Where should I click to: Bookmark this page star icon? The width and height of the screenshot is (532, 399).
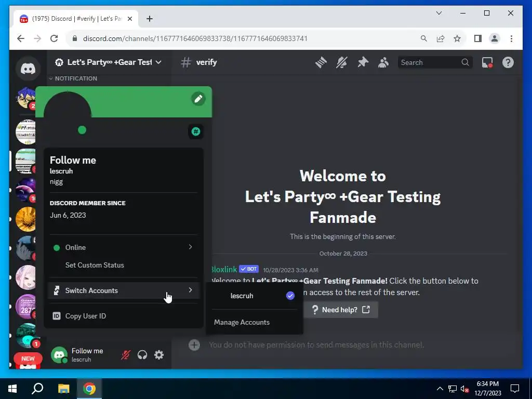457,38
